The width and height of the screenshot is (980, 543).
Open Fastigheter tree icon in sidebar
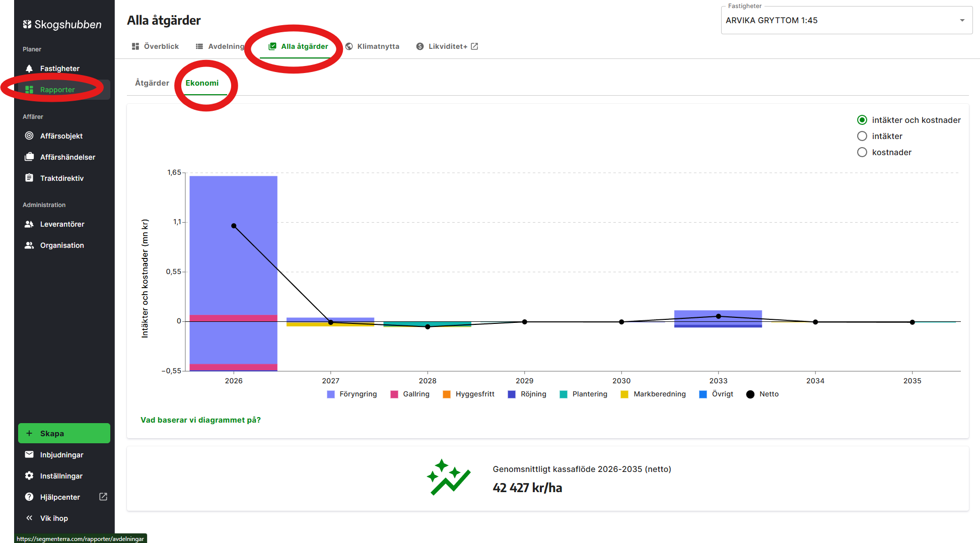click(x=29, y=69)
